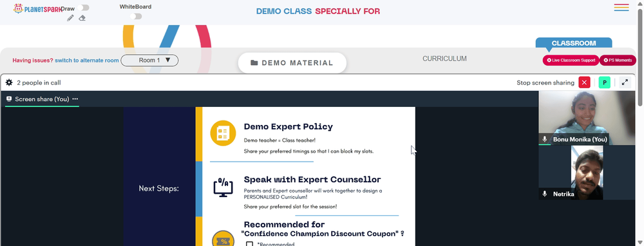Open the hamburger menu icon
644x246 pixels.
pos(621,7)
